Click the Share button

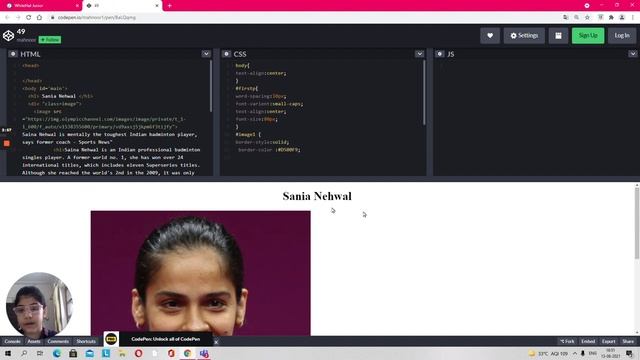628,341
